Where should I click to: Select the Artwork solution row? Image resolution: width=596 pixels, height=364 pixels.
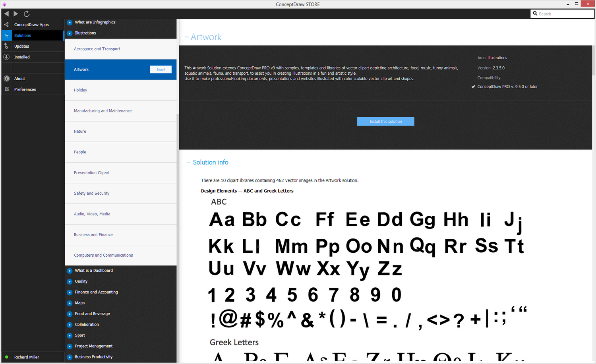pos(120,70)
